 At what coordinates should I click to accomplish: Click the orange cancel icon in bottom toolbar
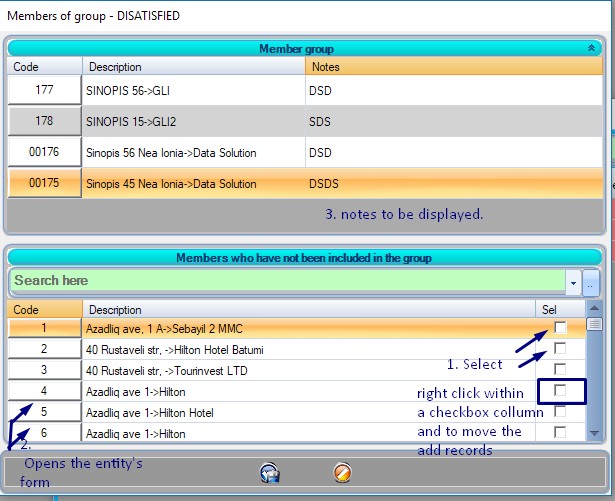coord(343,473)
